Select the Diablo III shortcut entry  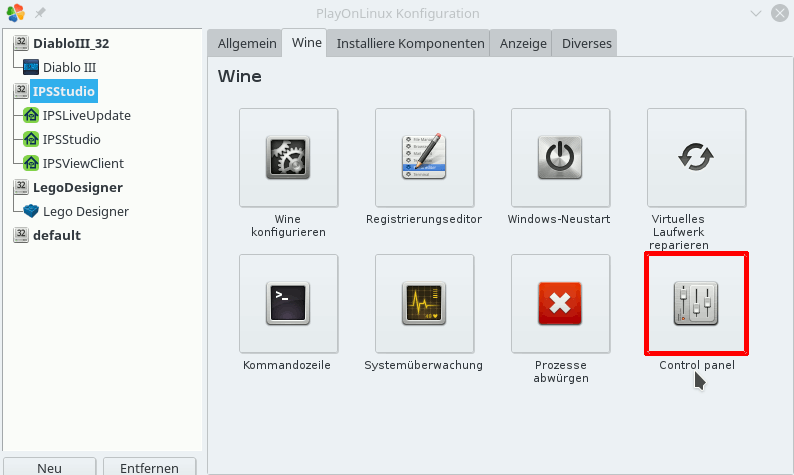coord(69,67)
